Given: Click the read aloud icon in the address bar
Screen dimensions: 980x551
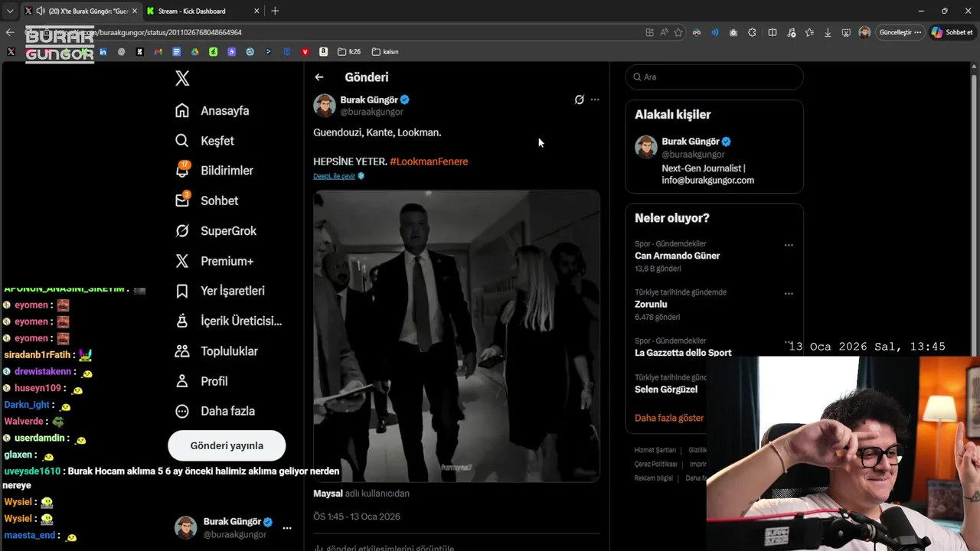Looking at the screenshot, I should pos(664,32).
